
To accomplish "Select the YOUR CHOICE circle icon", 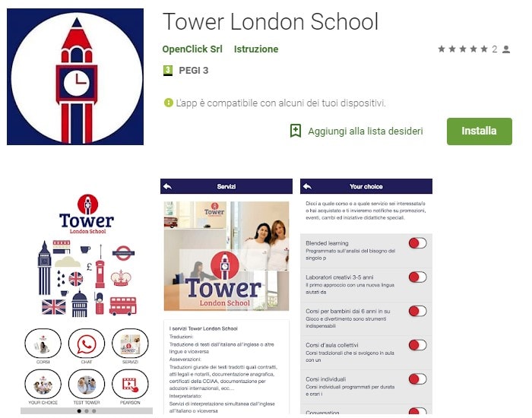I will tap(43, 385).
